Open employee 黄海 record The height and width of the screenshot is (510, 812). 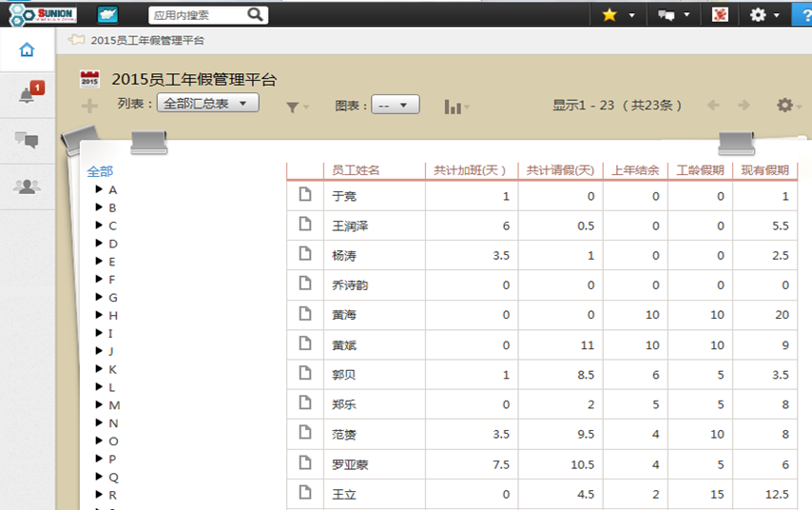(x=344, y=315)
